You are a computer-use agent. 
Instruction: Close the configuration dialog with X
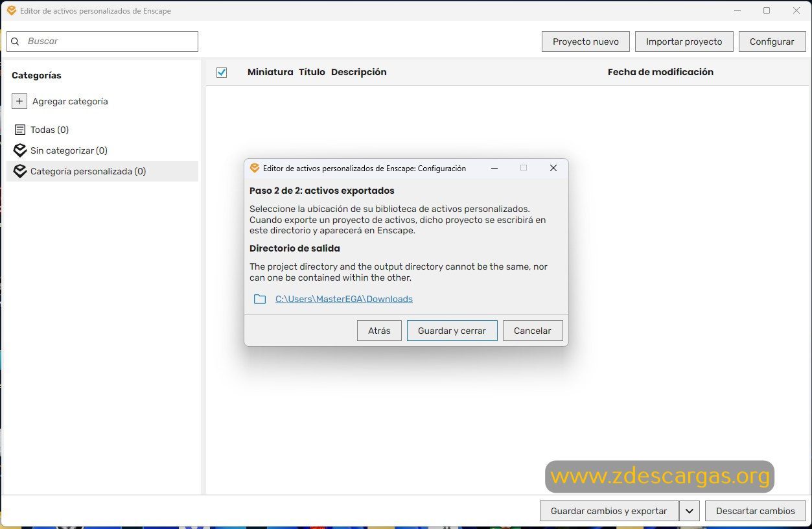tap(553, 168)
